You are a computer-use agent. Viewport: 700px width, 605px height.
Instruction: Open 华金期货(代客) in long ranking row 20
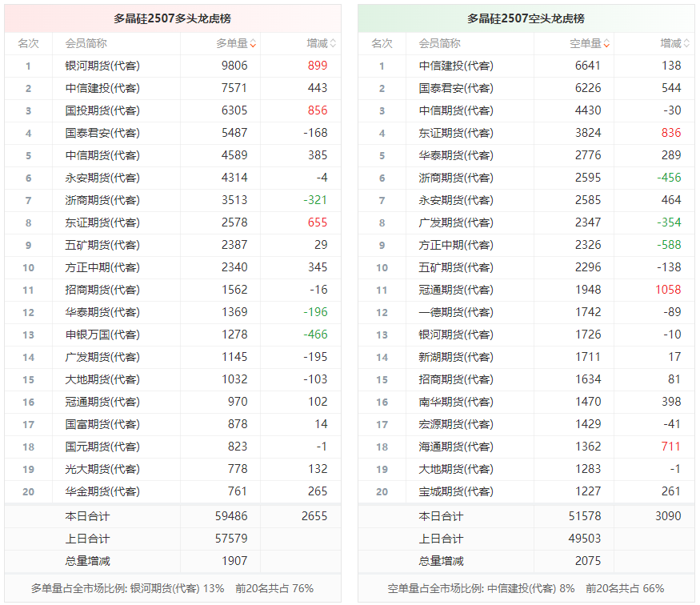102,491
